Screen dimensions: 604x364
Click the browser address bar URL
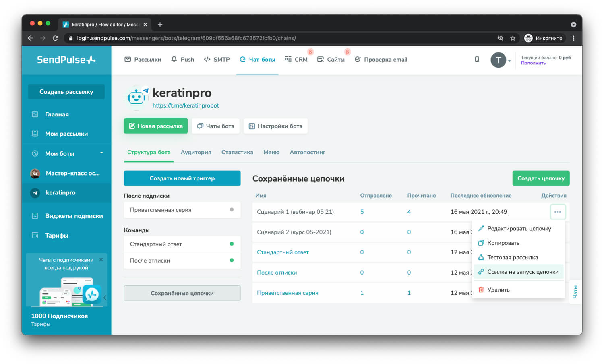click(186, 38)
